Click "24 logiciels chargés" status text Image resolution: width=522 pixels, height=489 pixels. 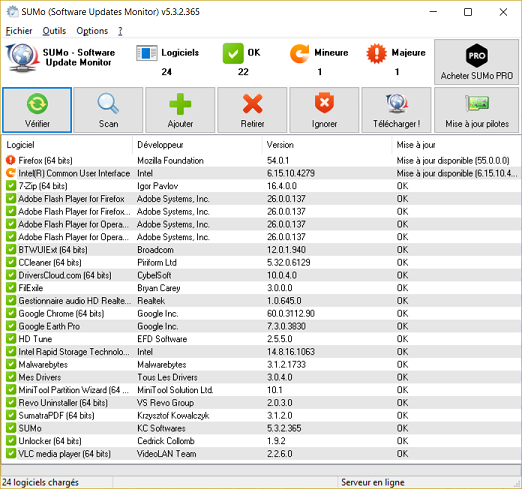click(40, 482)
